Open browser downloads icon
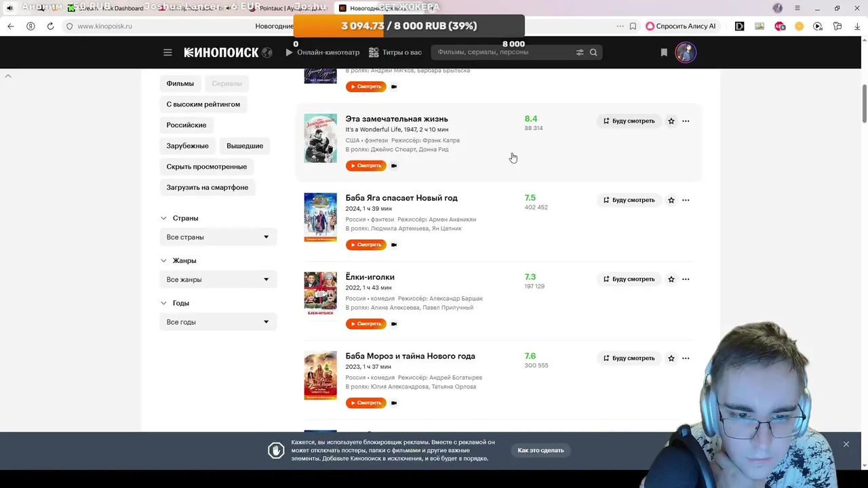The image size is (868, 488). 856,26
